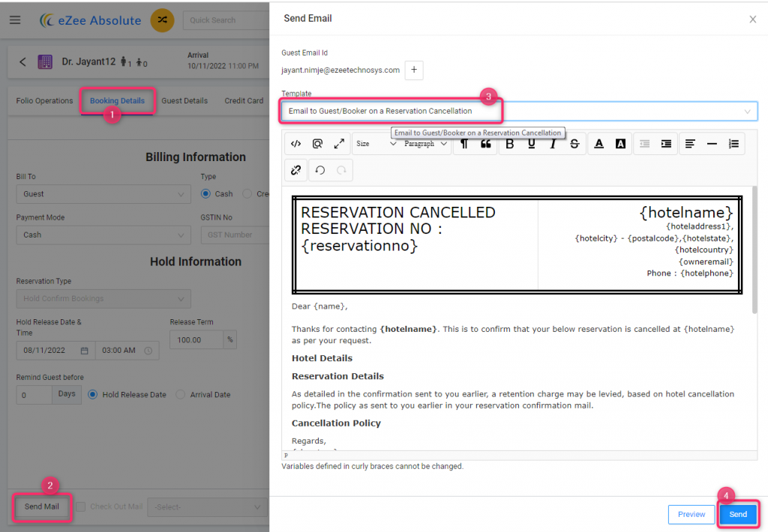768x532 pixels.
Task: Click the Preview button
Action: click(x=691, y=514)
